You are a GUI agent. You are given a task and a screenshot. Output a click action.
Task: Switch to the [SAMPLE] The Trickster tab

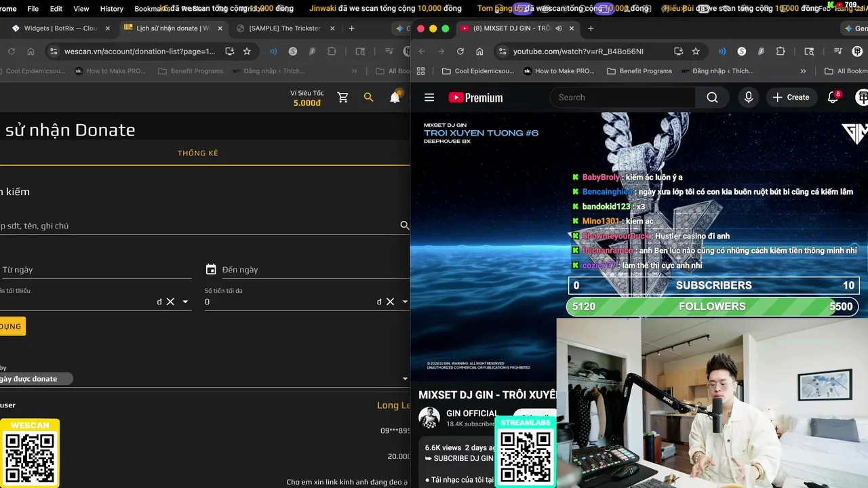click(x=284, y=28)
